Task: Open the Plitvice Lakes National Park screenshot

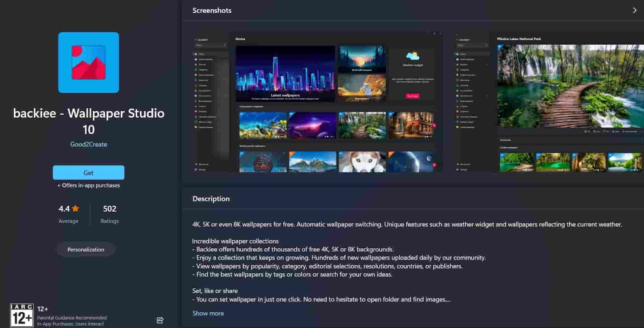Action: tap(549, 102)
